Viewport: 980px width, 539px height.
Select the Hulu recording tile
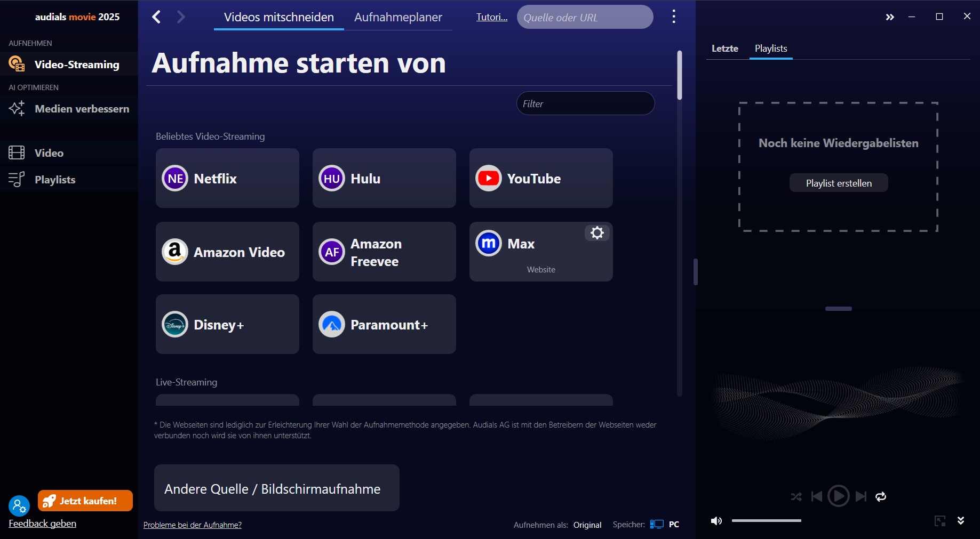point(384,178)
